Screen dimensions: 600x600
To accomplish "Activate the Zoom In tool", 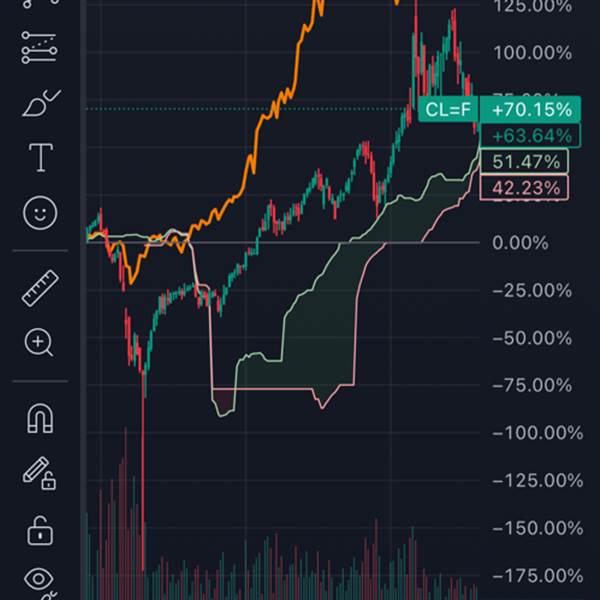I will [39, 343].
